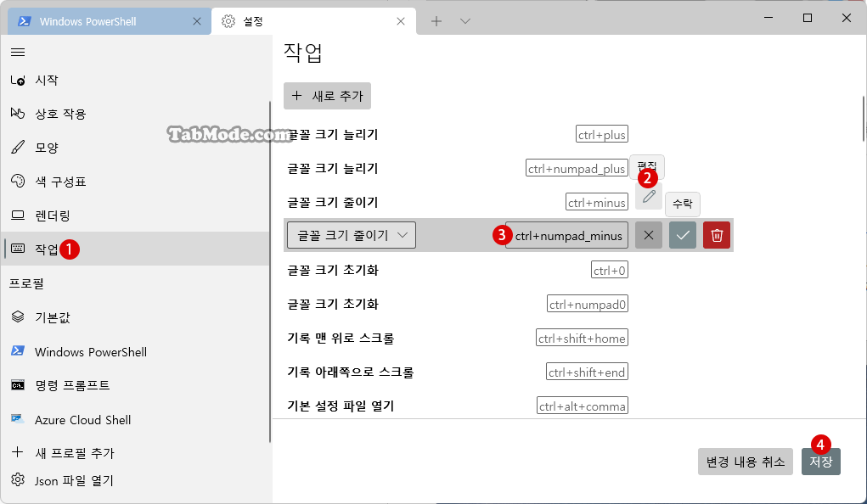Select the ctrl+0 key binding
The width and height of the screenshot is (867, 504).
coord(610,270)
